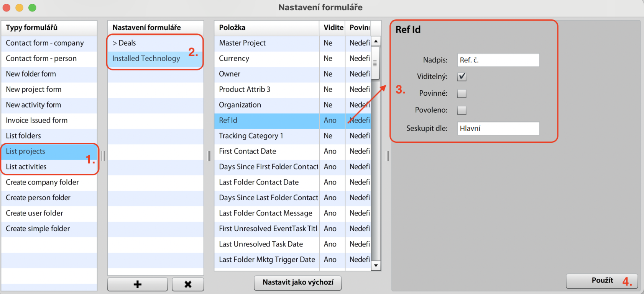Toggle the Viditelný checkbox
This screenshot has width=644, height=294.
(462, 77)
